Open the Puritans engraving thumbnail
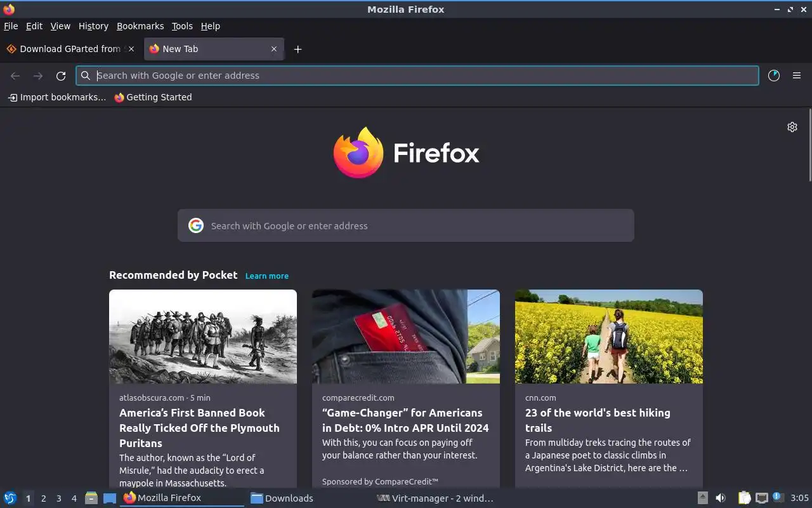 [203, 337]
